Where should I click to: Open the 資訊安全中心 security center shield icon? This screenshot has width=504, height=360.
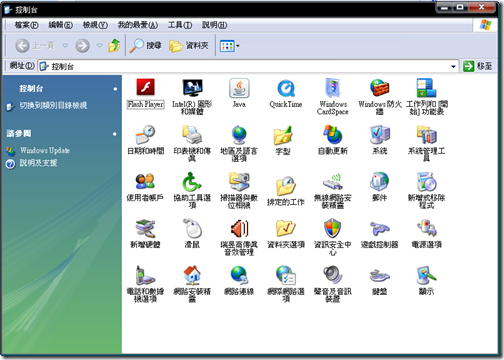333,229
